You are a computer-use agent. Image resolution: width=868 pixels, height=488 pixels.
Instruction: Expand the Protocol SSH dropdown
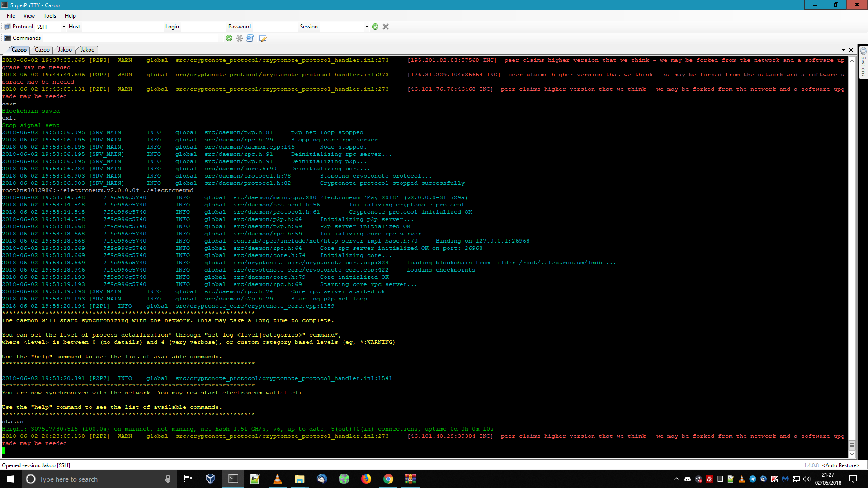64,27
